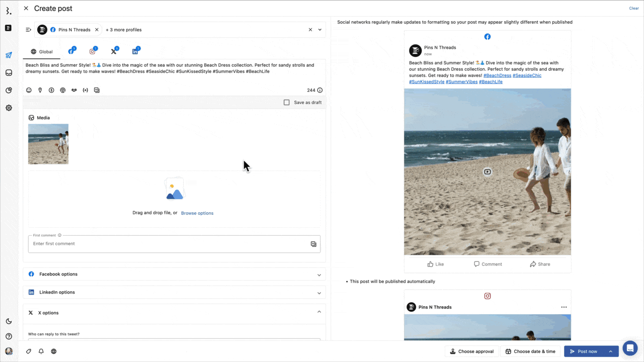Click the Browse options link
The height and width of the screenshot is (362, 644).
[197, 213]
